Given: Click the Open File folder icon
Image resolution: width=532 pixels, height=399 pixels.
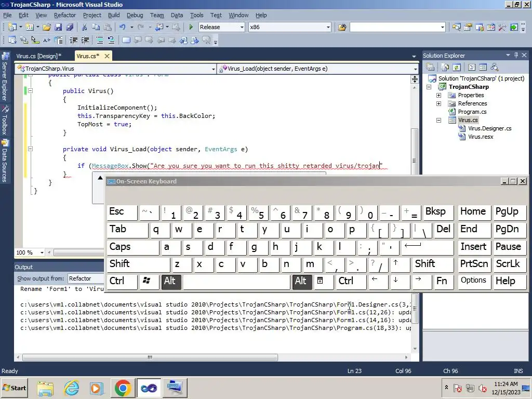Looking at the screenshot, I should click(x=47, y=27).
